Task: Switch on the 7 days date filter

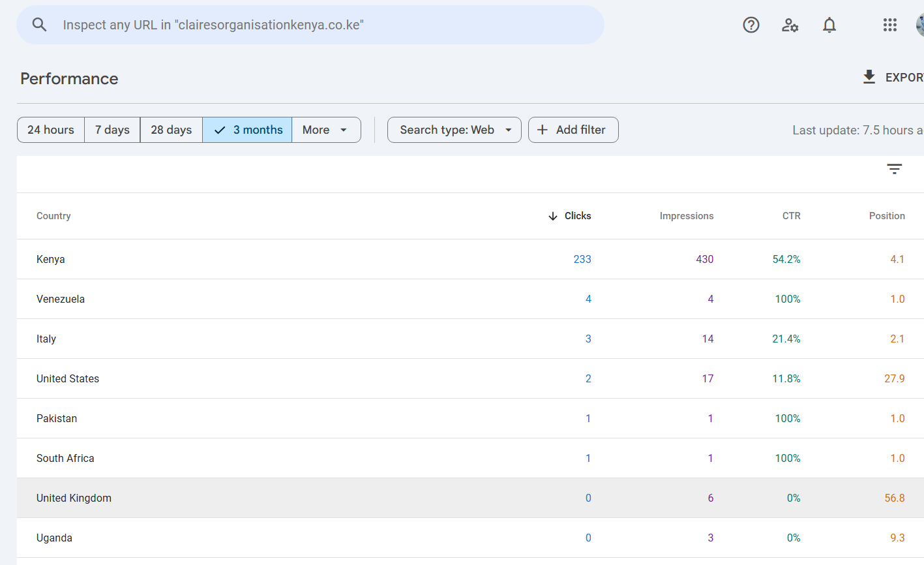Action: (x=112, y=130)
